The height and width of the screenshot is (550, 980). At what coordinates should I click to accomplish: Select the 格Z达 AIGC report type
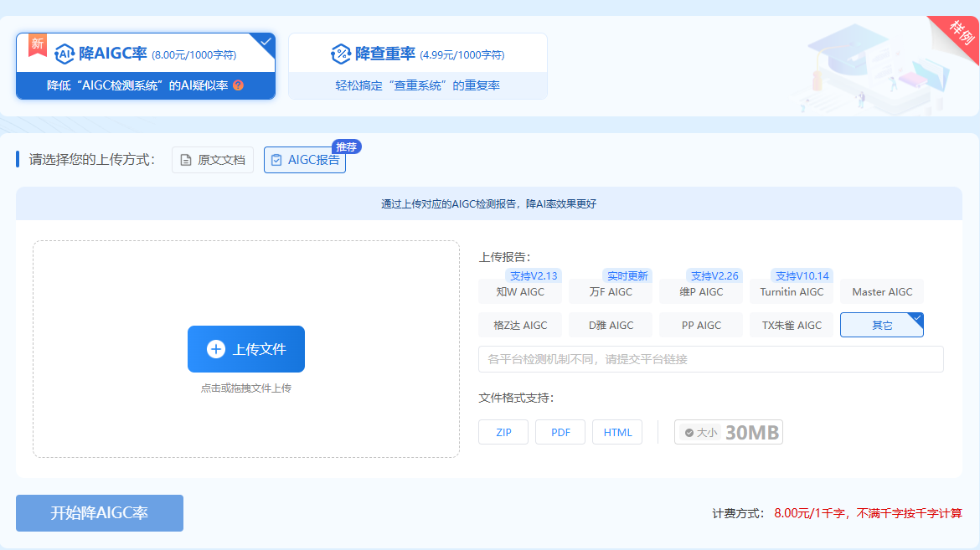pos(520,325)
